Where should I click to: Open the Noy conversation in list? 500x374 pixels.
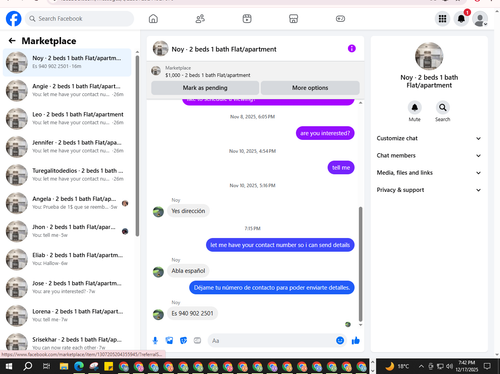click(x=67, y=62)
